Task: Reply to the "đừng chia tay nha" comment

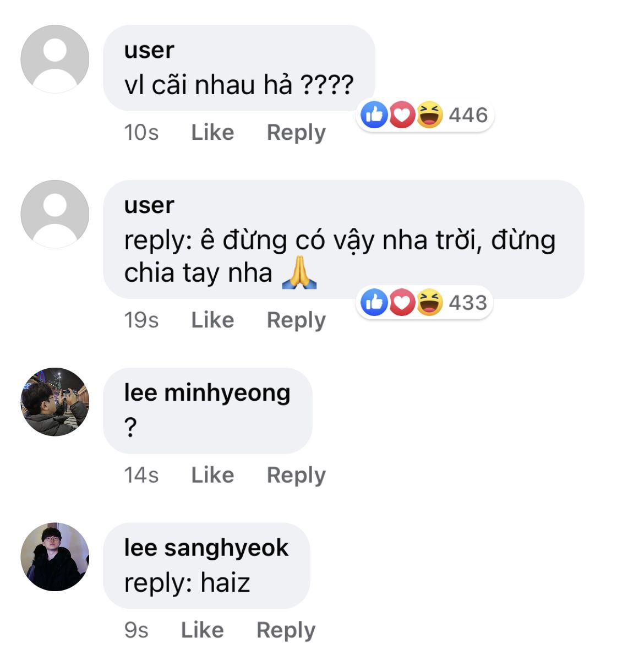Action: click(x=296, y=320)
